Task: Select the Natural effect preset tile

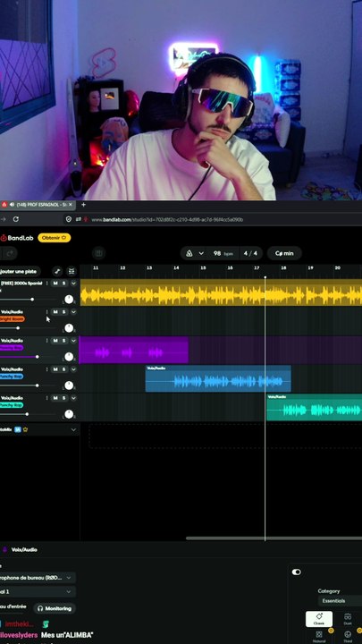Action: point(319,636)
